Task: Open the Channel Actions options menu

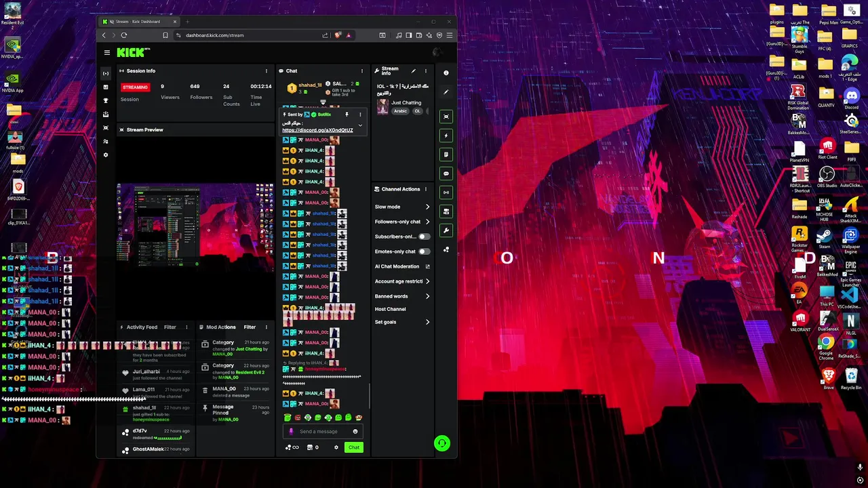Action: pyautogui.click(x=425, y=189)
